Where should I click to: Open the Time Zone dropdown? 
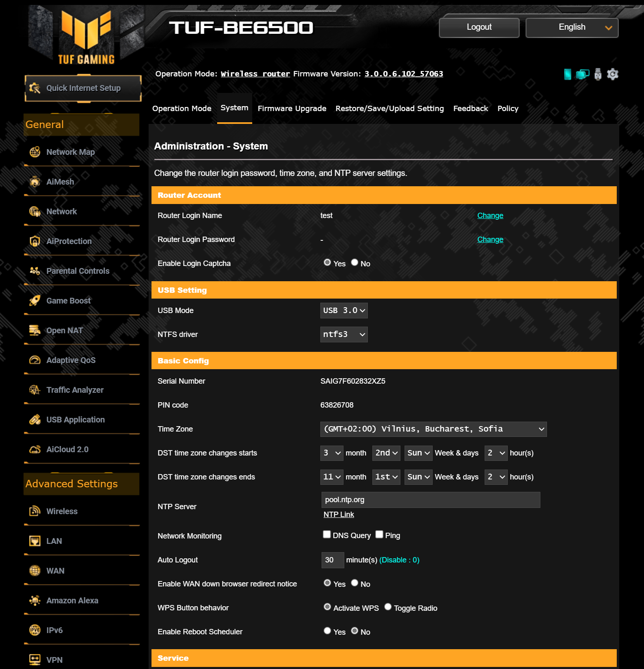[433, 429]
